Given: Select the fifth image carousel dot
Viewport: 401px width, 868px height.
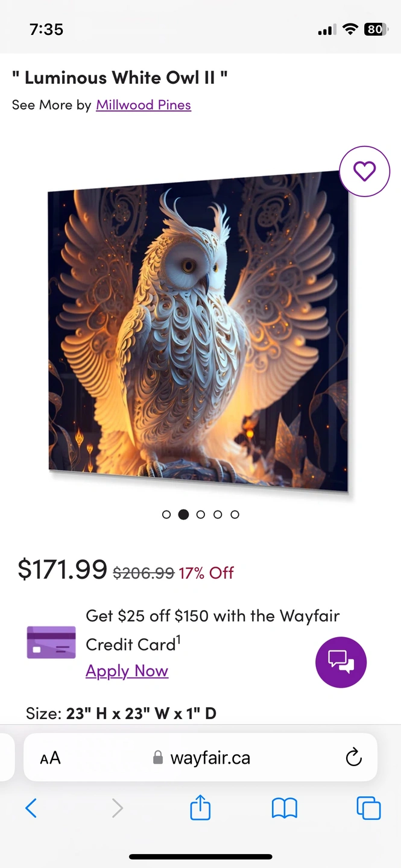Looking at the screenshot, I should coord(235,514).
